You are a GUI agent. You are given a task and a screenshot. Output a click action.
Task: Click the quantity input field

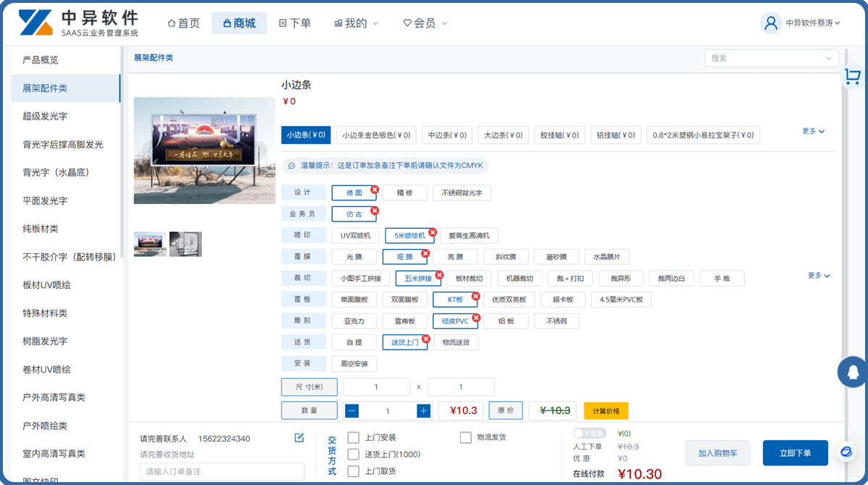pyautogui.click(x=388, y=410)
